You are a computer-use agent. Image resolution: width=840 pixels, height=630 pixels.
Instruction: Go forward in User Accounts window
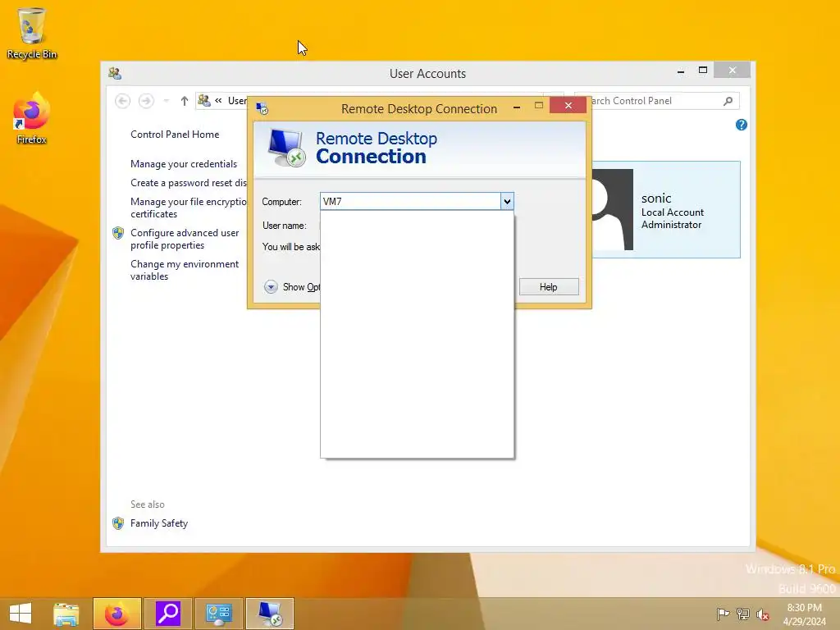[146, 101]
